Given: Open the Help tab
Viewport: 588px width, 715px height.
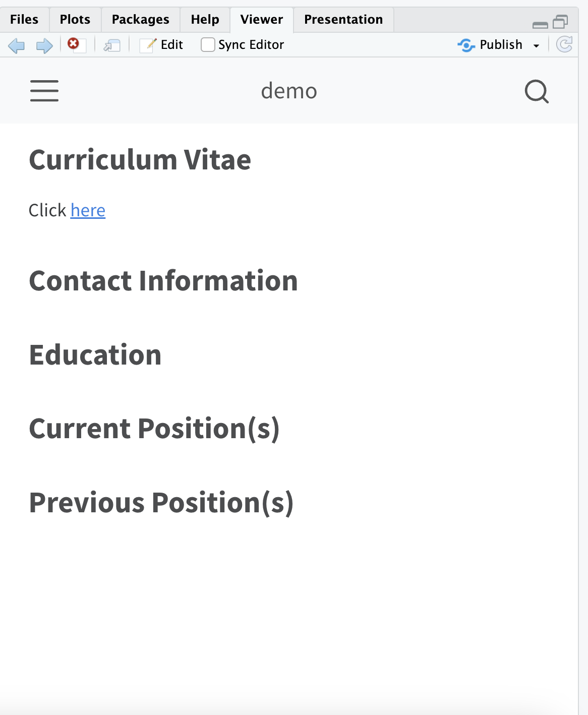Looking at the screenshot, I should pos(205,20).
